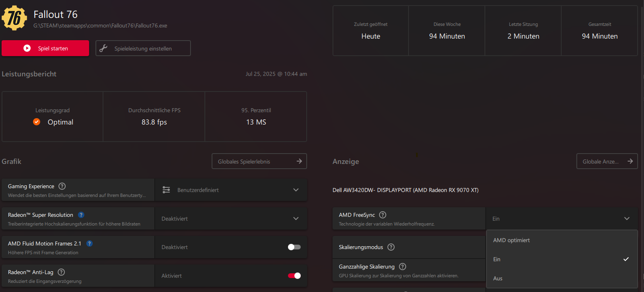Click the wrench icon for Spieleleistung einstellen
The image size is (644, 292).
tap(103, 48)
